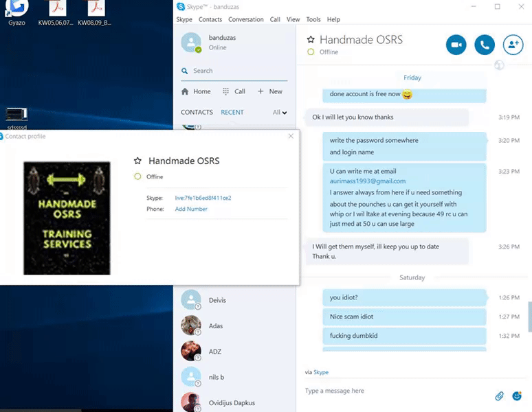This screenshot has width=532, height=412.
Task: Open the Help menu
Action: tap(333, 19)
